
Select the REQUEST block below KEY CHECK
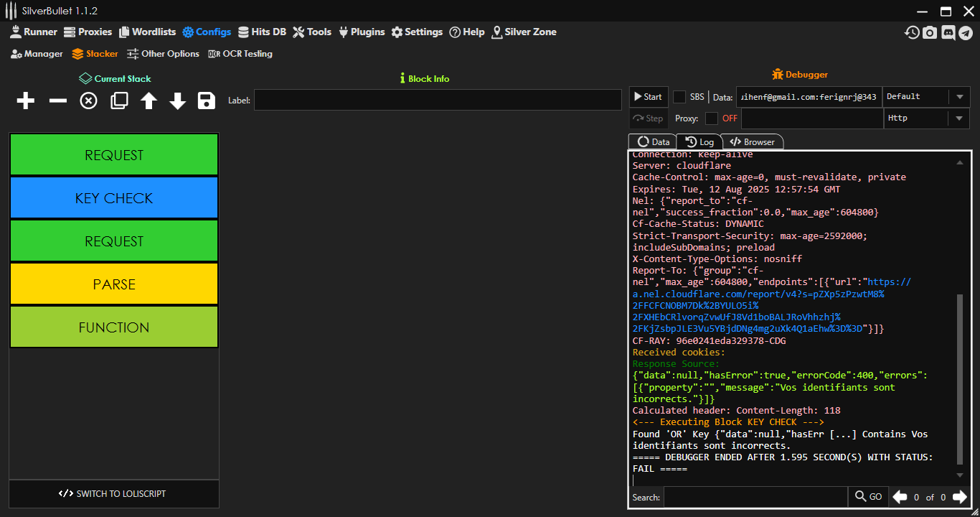pyautogui.click(x=114, y=241)
